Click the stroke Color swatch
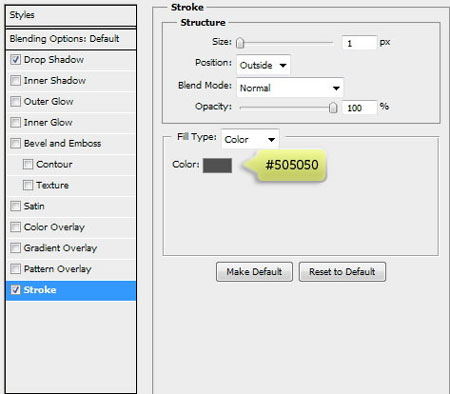The image size is (450, 394). point(217,165)
